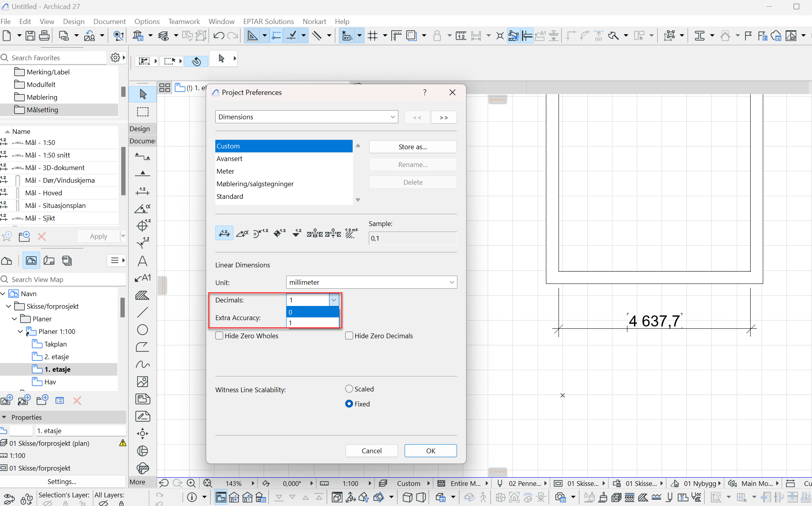Select the Line tool in toolbox

click(142, 312)
